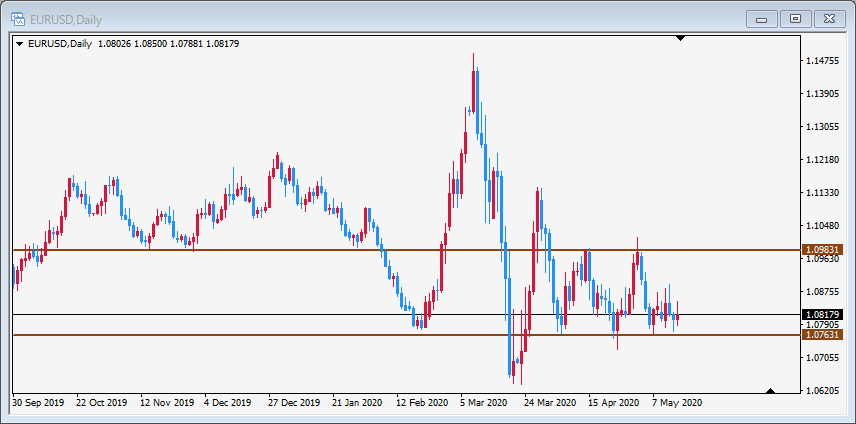Click the 12 Feb 2020 date label
Image resolution: width=856 pixels, height=424 pixels.
coord(423,403)
